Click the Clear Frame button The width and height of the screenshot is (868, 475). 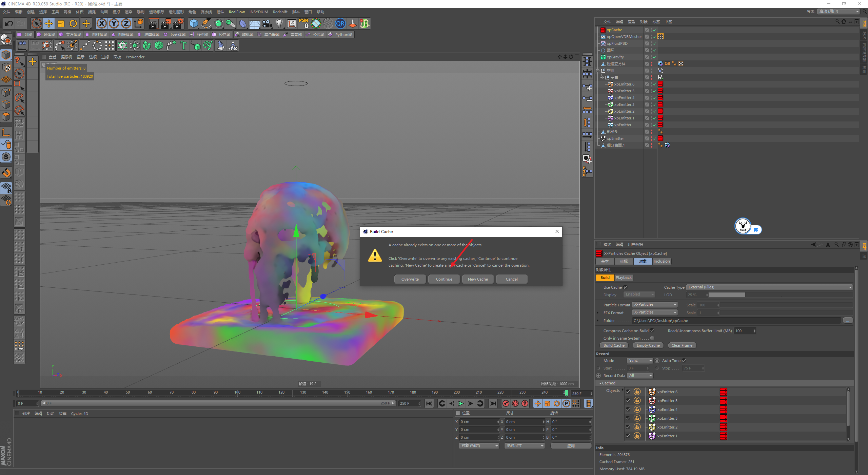(682, 345)
